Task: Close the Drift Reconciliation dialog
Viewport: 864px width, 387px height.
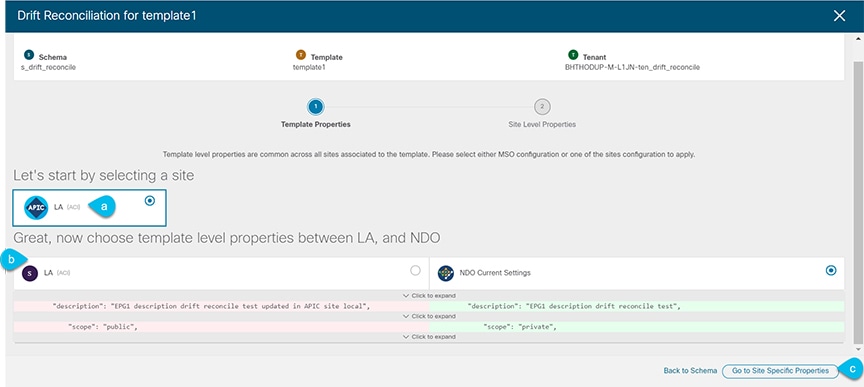Action: tap(839, 16)
